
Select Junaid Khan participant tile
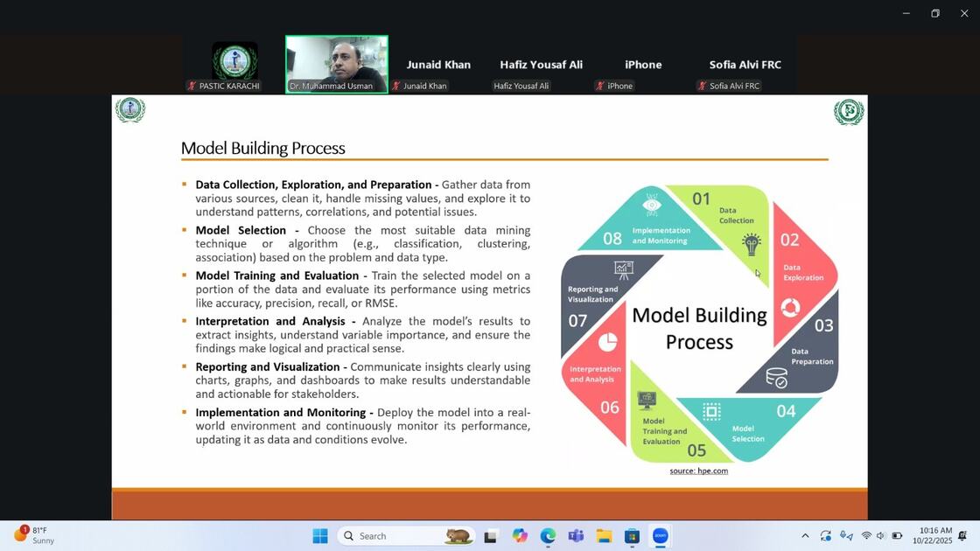(438, 66)
